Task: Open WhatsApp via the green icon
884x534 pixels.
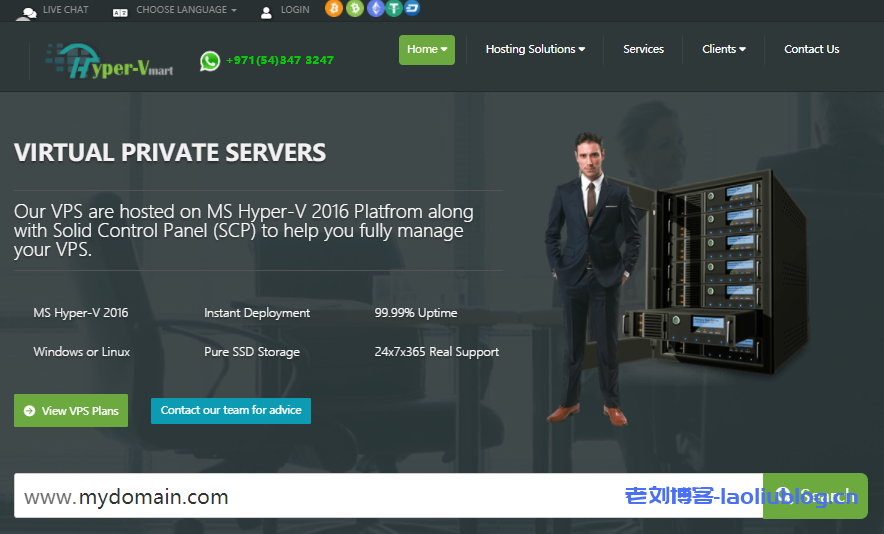Action: coord(209,61)
